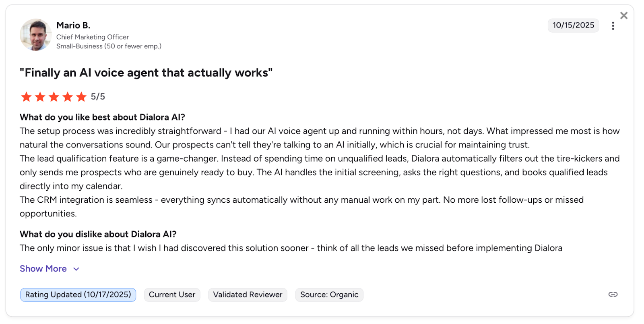Click the 5/5 rating score text

point(98,97)
